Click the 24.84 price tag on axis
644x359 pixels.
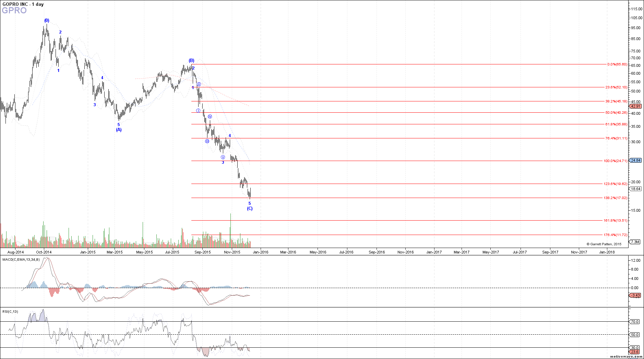point(636,160)
